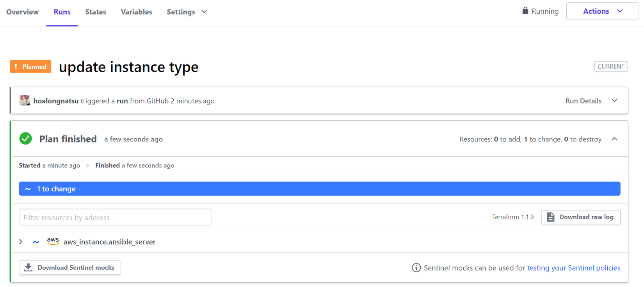Follow the testing your Sentinel policies link
The width and height of the screenshot is (644, 287).
(x=573, y=268)
